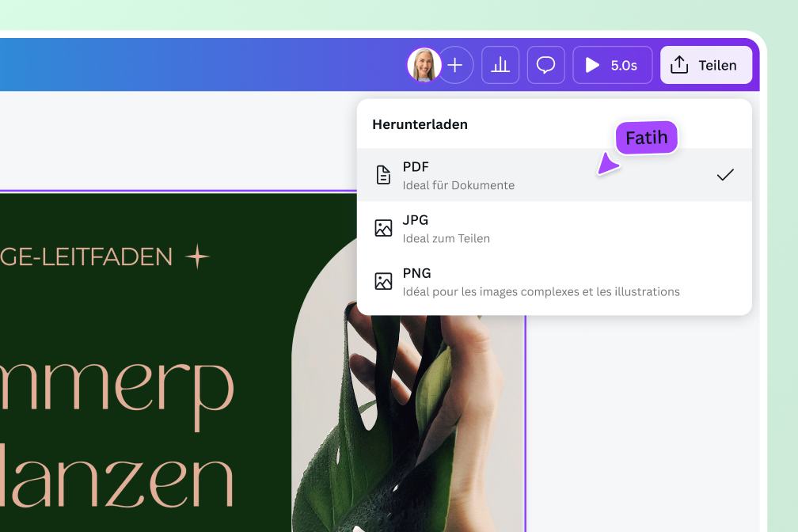This screenshot has height=532, width=798.
Task: Click the user profile avatar photo
Action: [424, 65]
